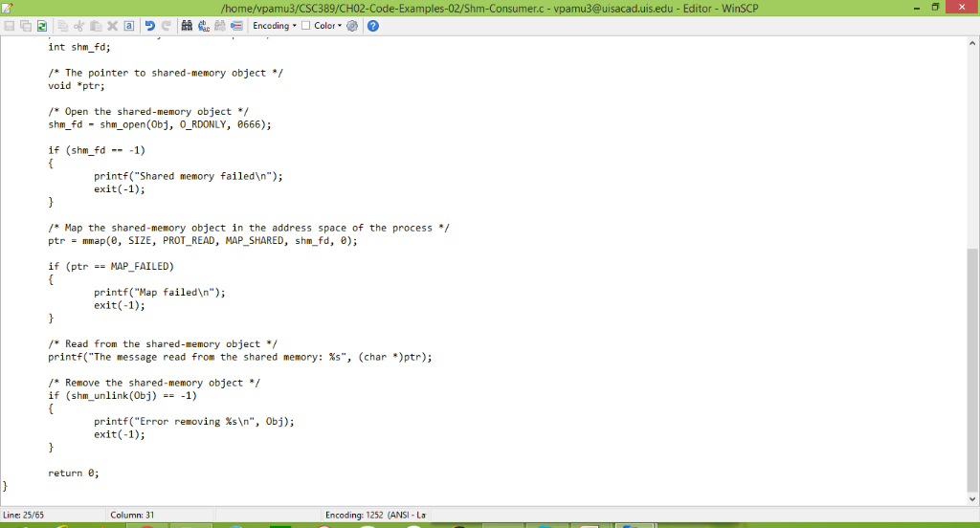Image resolution: width=980 pixels, height=528 pixels.
Task: Click comment "Map the shared-memory object"
Action: [x=249, y=228]
